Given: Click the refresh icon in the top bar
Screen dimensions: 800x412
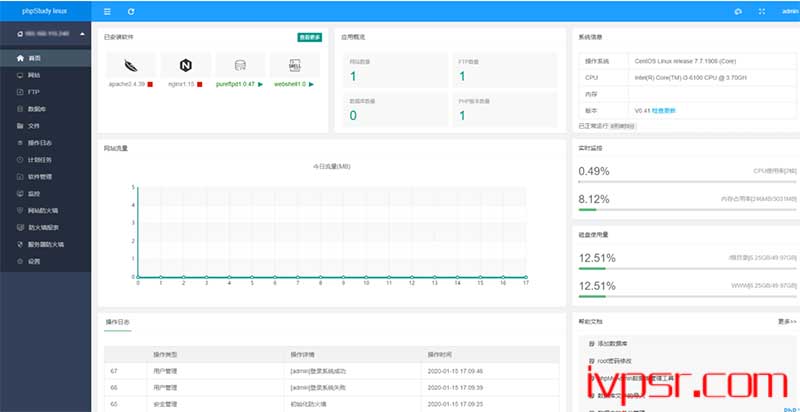Looking at the screenshot, I should coord(131,11).
